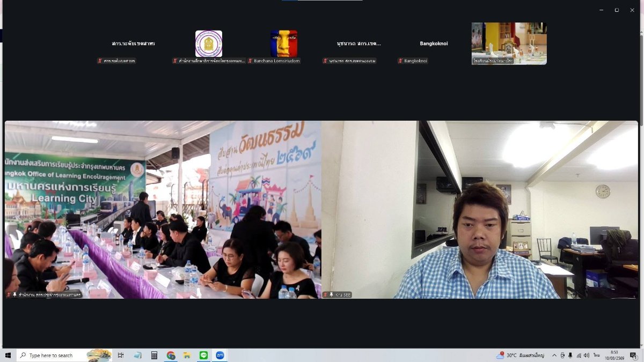The height and width of the screenshot is (362, 644).
Task: Open Zoom app from the taskbar
Action: (219, 355)
